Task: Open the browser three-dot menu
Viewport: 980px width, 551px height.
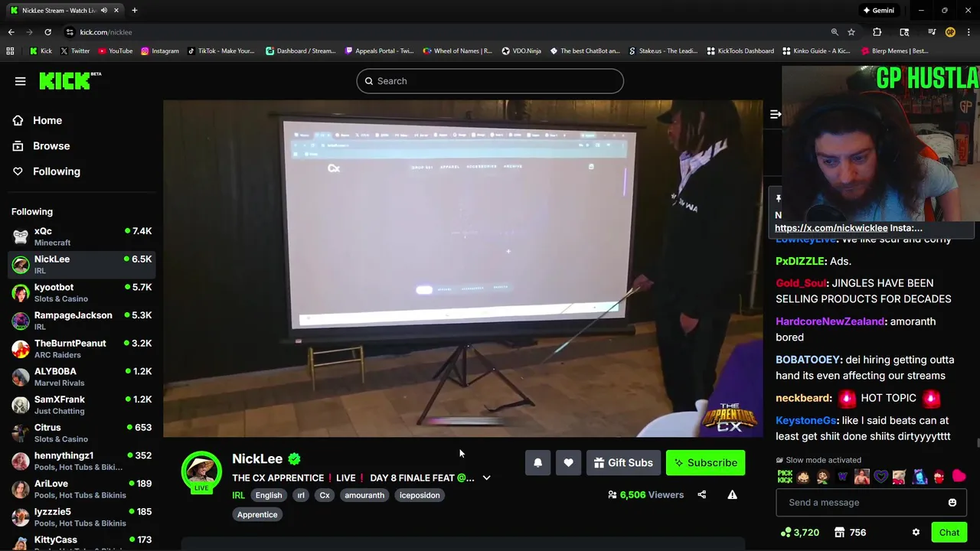Action: [969, 32]
